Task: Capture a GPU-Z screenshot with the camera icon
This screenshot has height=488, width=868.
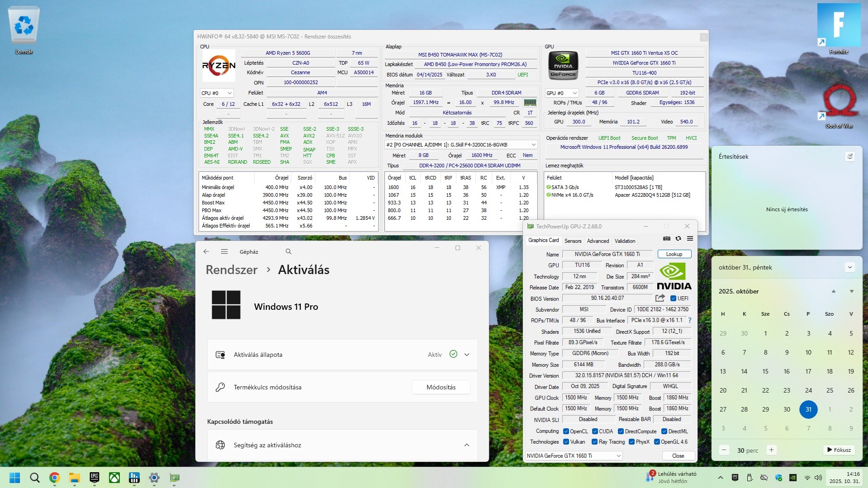Action: point(666,239)
